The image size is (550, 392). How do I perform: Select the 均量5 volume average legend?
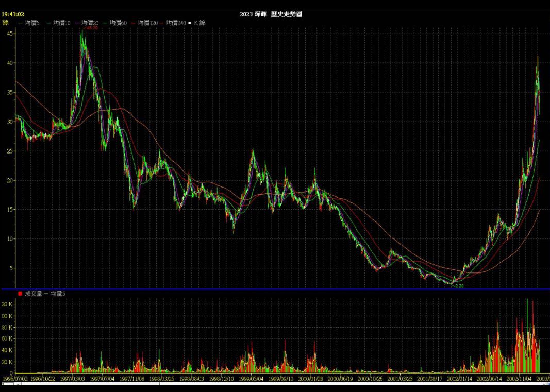[x=58, y=293]
